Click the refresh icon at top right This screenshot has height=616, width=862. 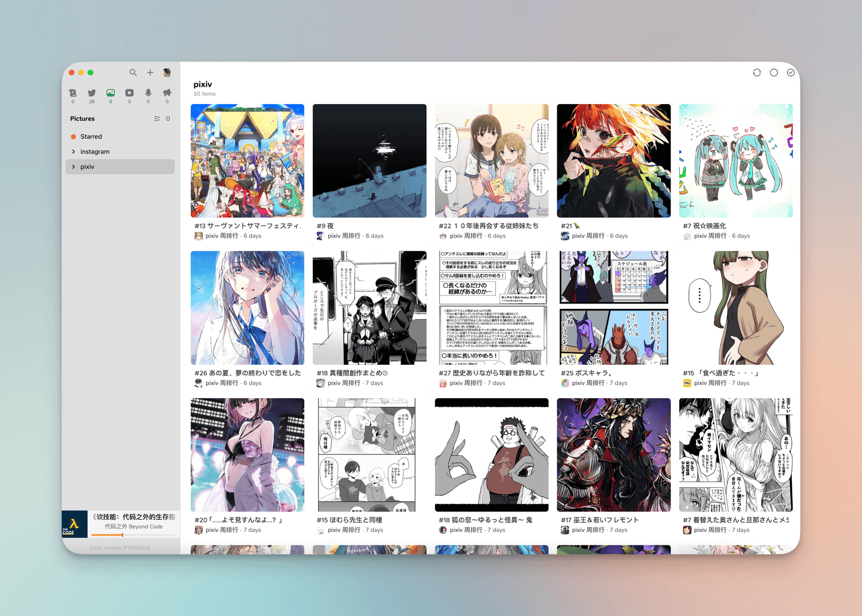coord(757,72)
